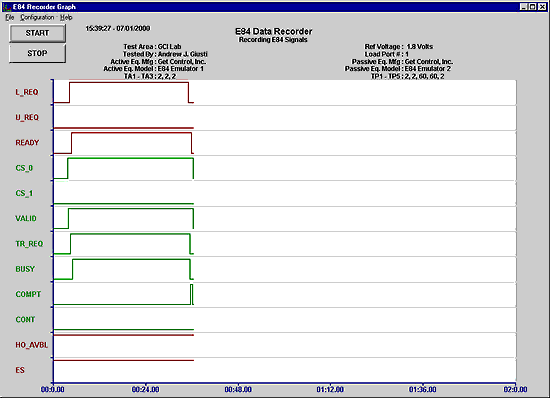Image resolution: width=550 pixels, height=398 pixels.
Task: Click the Tested By : Andrew J. Giusti line
Action: (x=165, y=54)
